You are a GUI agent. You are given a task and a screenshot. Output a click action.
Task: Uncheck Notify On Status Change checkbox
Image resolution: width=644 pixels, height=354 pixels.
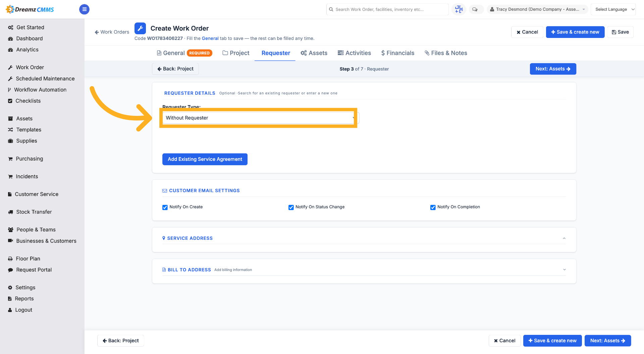click(291, 207)
